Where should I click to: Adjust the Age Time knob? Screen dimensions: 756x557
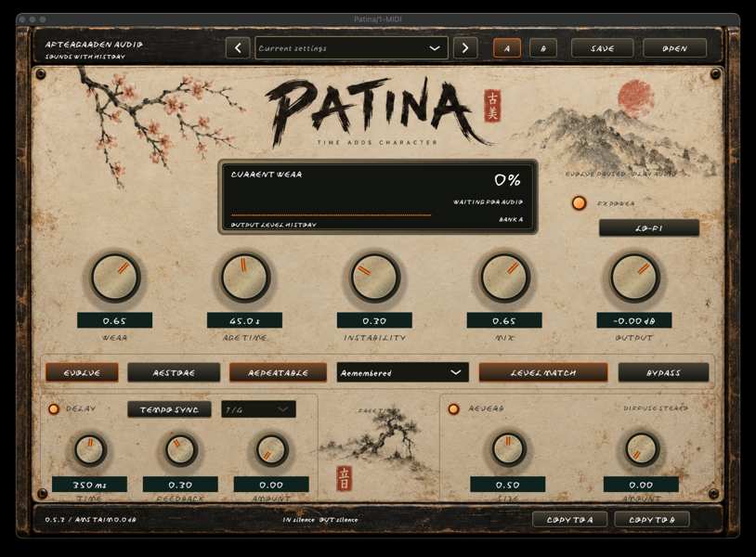tap(245, 278)
